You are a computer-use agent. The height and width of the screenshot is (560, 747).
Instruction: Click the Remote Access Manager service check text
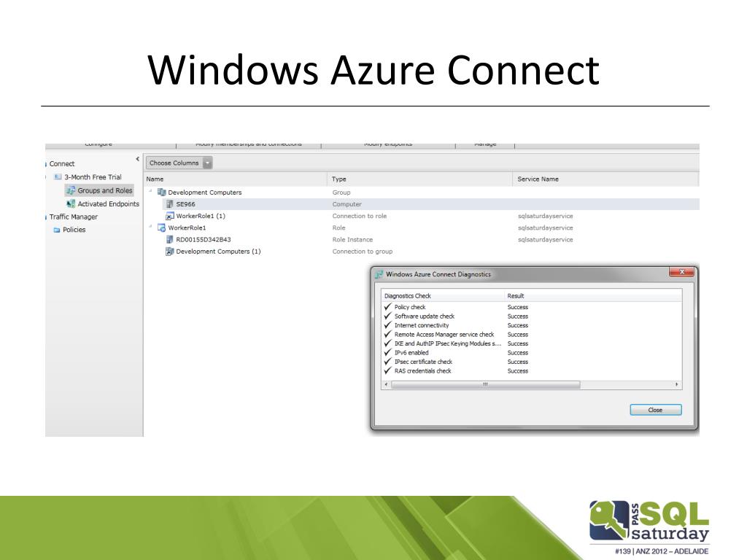pos(444,334)
